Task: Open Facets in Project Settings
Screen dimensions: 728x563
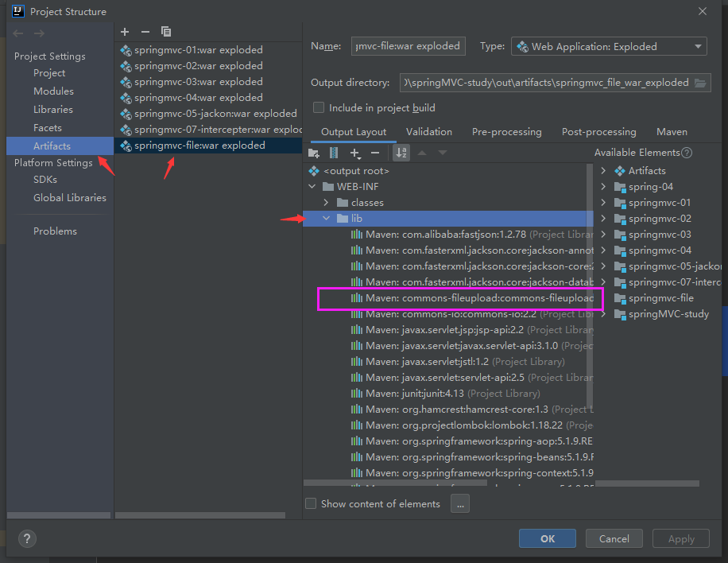Action: (x=48, y=128)
